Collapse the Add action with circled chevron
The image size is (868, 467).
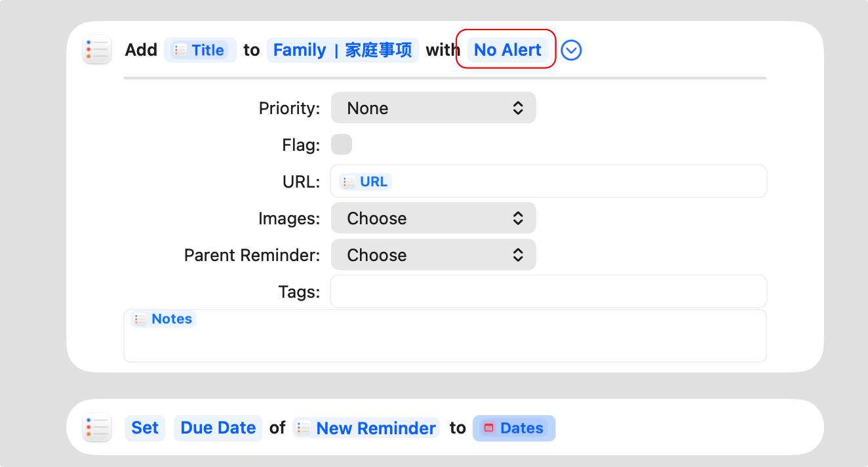[572, 51]
